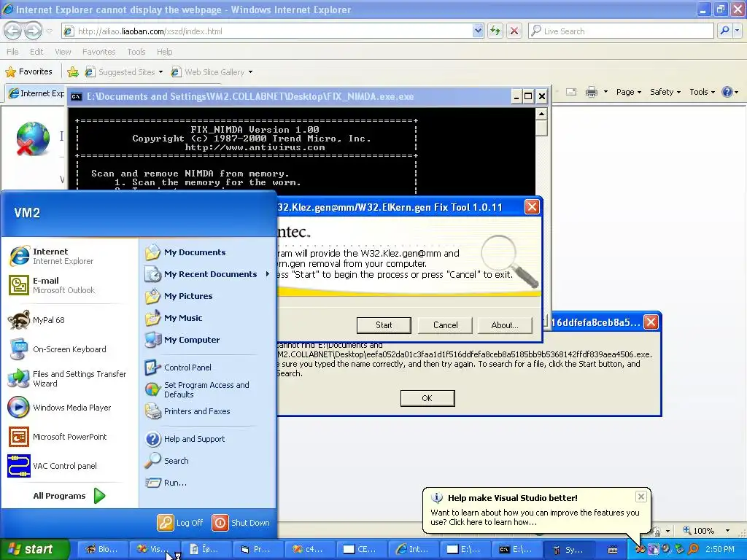747x560 pixels.
Task: Open the Page dropdown menu
Action: pyautogui.click(x=629, y=92)
